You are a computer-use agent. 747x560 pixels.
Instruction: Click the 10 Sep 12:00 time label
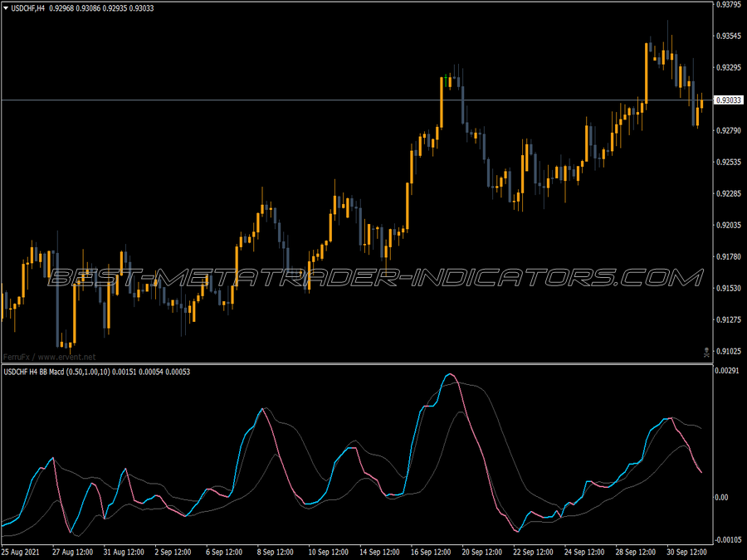coord(329,553)
